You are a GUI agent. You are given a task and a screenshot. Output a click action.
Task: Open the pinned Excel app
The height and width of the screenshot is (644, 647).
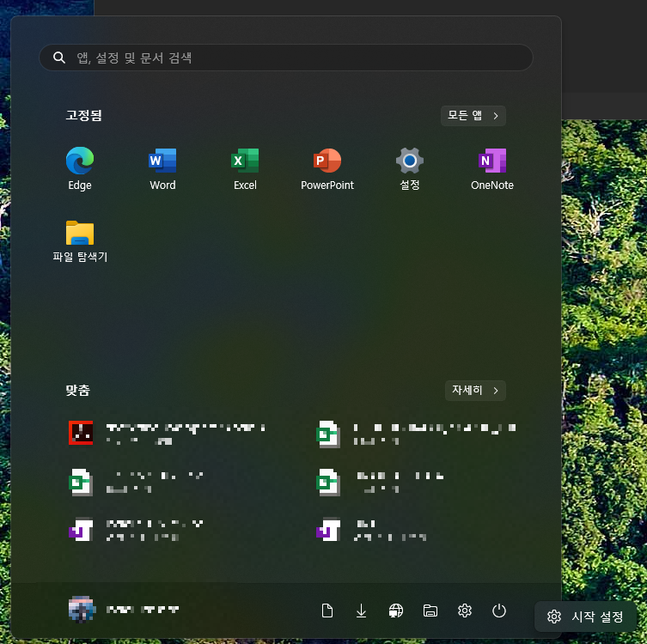pyautogui.click(x=245, y=168)
